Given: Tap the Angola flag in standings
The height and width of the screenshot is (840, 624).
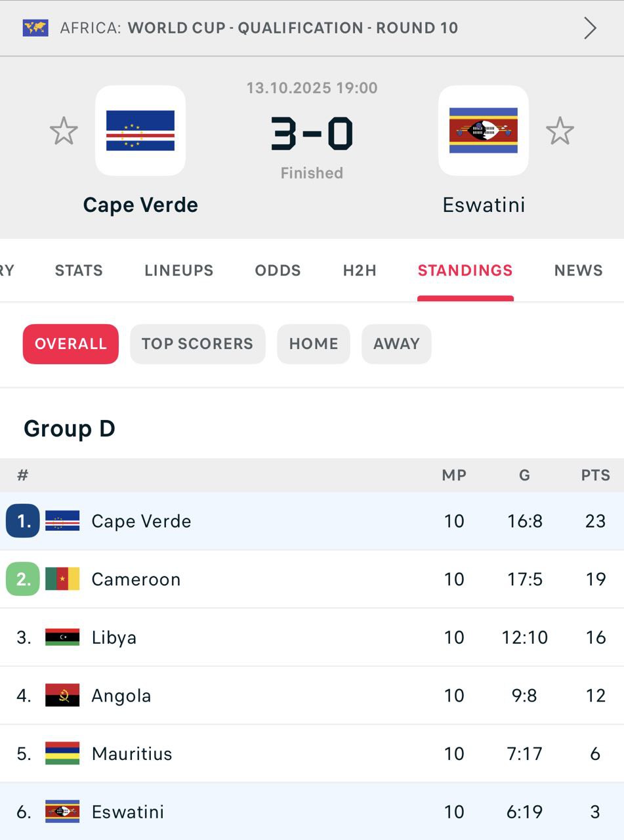Looking at the screenshot, I should point(62,696).
